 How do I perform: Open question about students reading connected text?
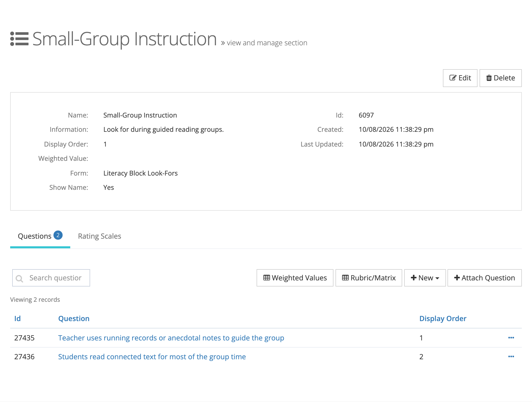pyautogui.click(x=152, y=357)
